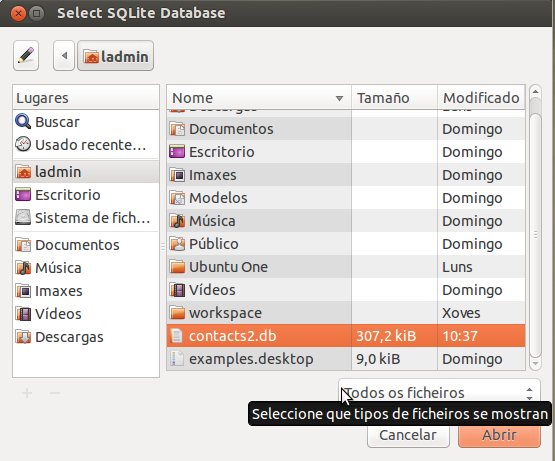Screen dimensions: 555x461
Task: Select Escritorio in Lugares sidebar
Action: click(86, 195)
